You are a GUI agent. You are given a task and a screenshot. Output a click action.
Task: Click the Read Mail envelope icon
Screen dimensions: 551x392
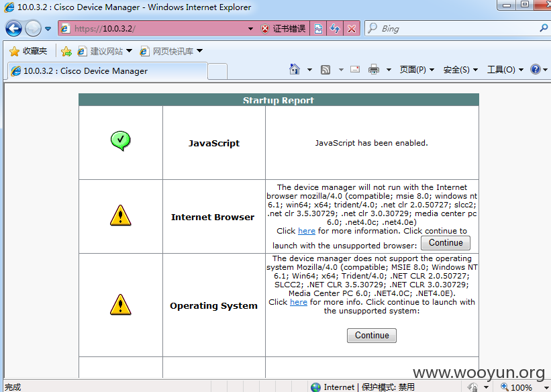[355, 69]
